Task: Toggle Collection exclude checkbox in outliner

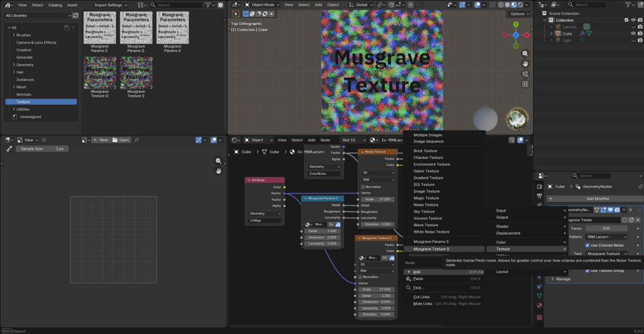Action: point(626,20)
